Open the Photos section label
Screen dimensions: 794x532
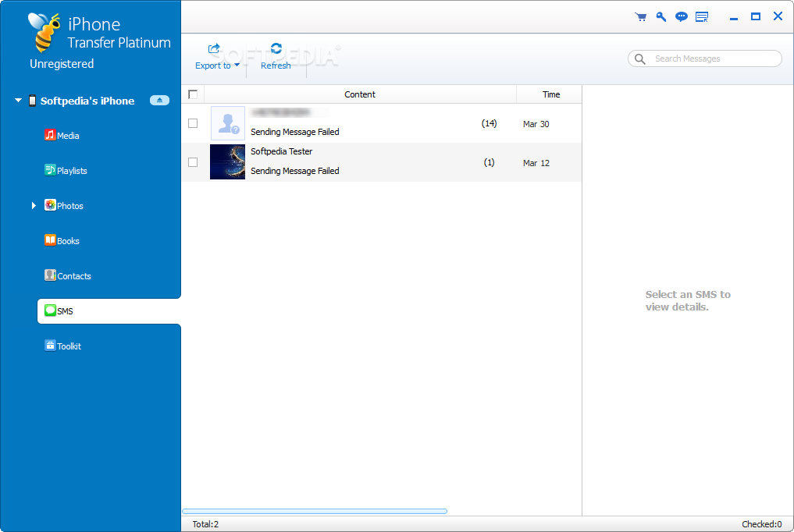pos(70,206)
